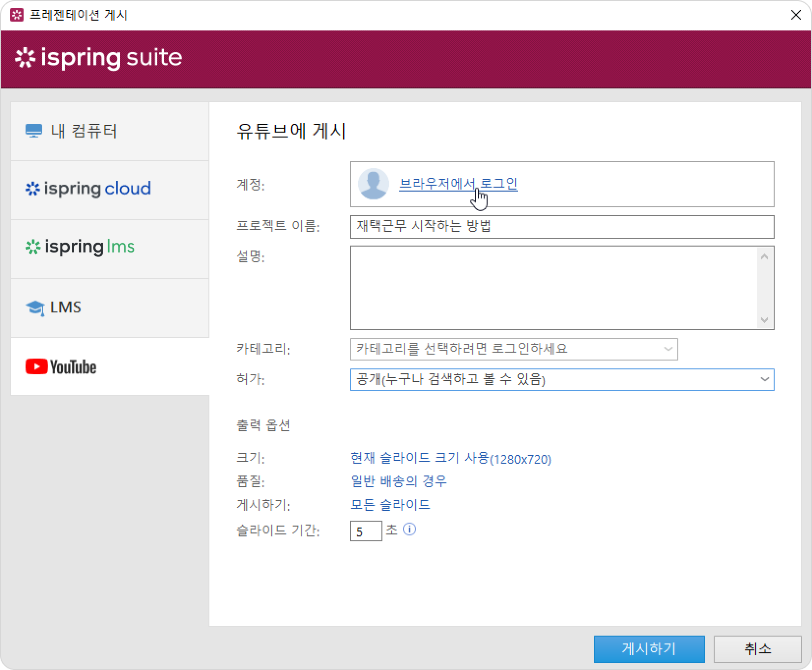Screen dimensions: 812x670
Task: Click the 일반 배송의 경우 quality link
Action: click(x=398, y=481)
